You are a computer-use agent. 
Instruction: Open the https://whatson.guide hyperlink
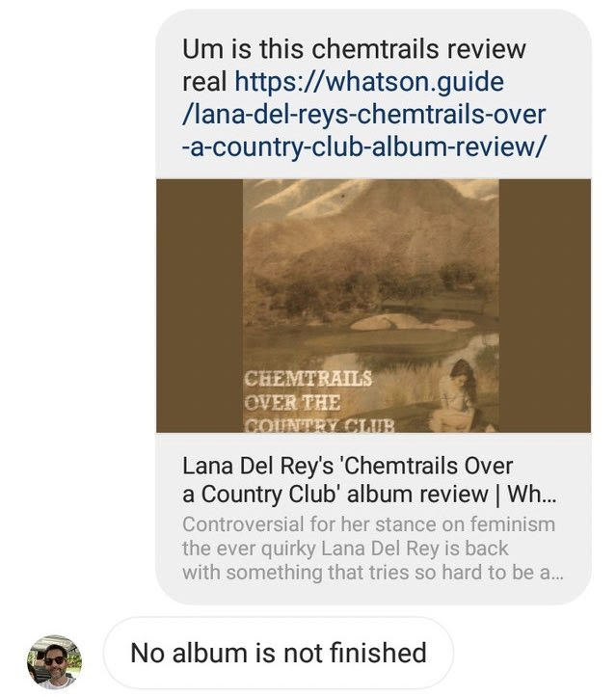coord(369,82)
